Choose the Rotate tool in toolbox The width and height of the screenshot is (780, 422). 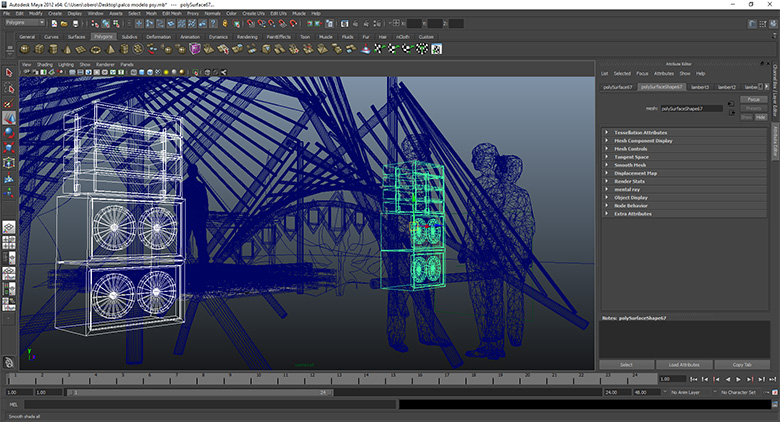click(8, 133)
